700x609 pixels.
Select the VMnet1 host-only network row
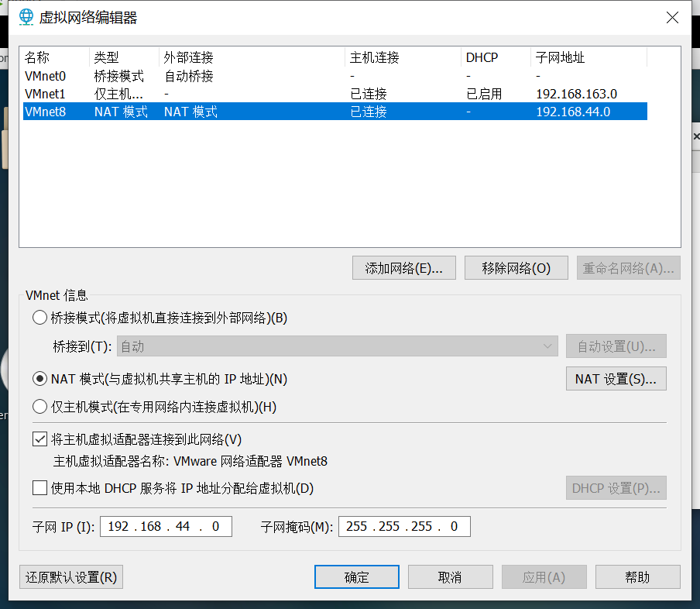pyautogui.click(x=46, y=94)
